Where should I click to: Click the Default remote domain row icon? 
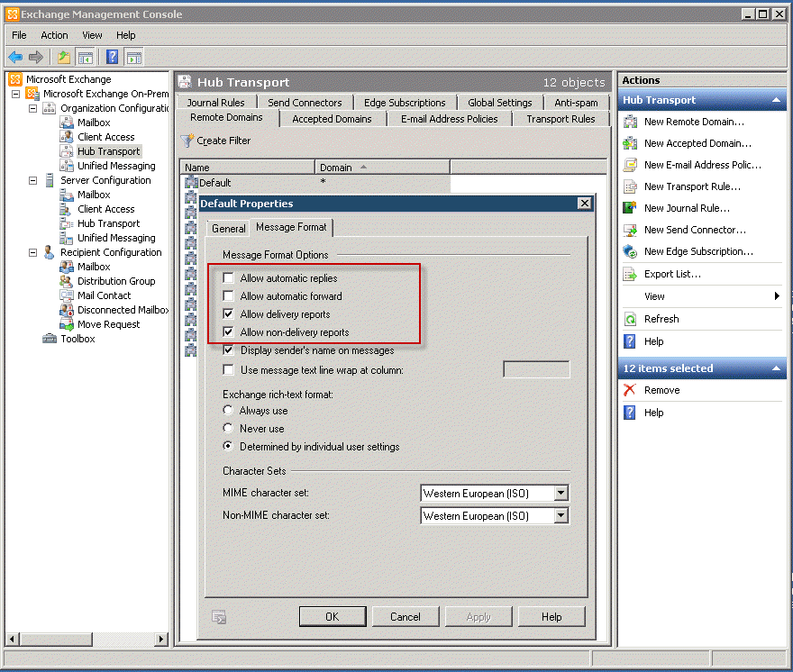point(191,182)
